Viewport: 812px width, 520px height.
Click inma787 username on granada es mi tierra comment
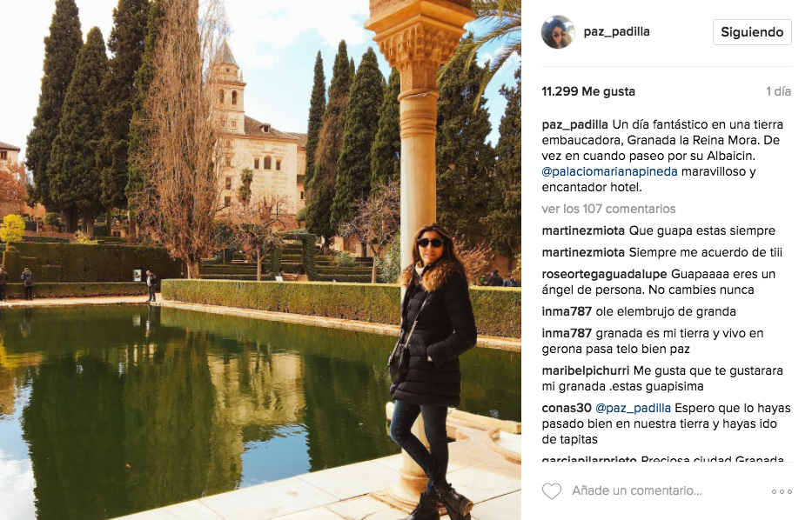[x=567, y=333]
